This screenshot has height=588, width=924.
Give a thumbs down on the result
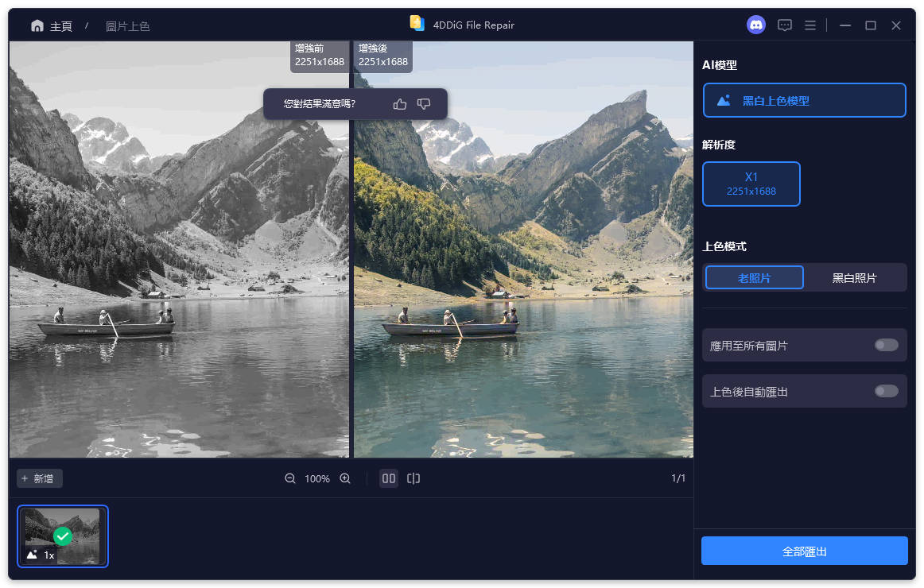[x=423, y=103]
